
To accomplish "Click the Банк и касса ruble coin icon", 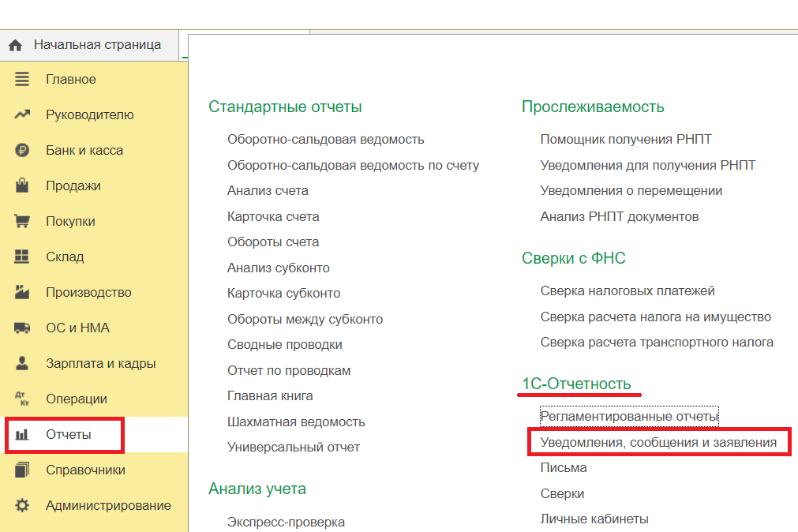I will click(x=22, y=150).
